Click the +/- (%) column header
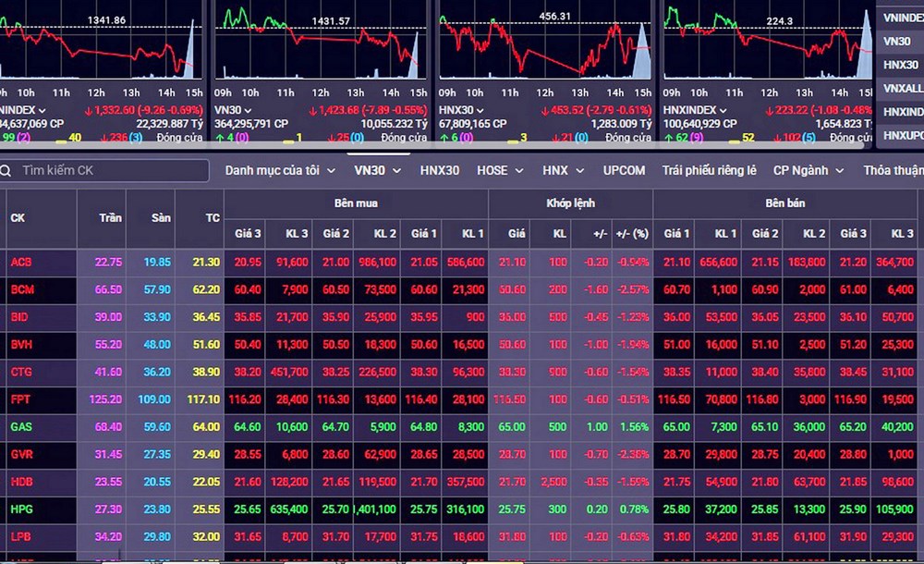924x564 pixels. tap(632, 234)
